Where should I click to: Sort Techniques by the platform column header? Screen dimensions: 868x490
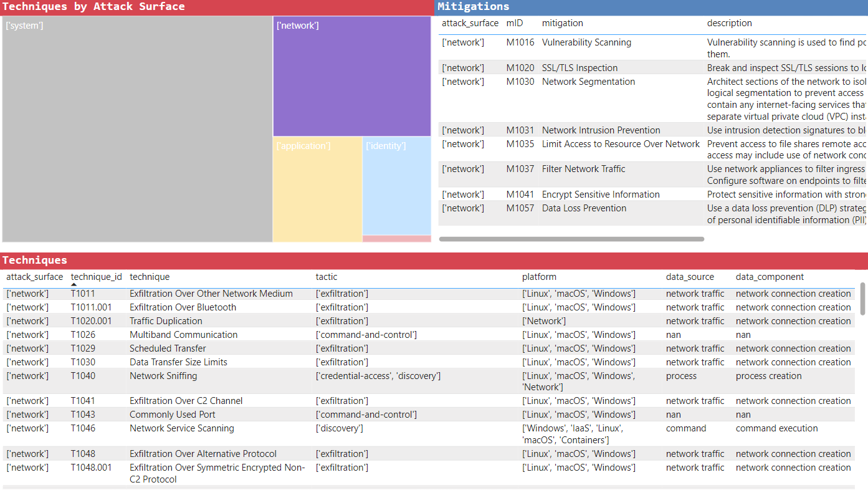click(x=539, y=276)
